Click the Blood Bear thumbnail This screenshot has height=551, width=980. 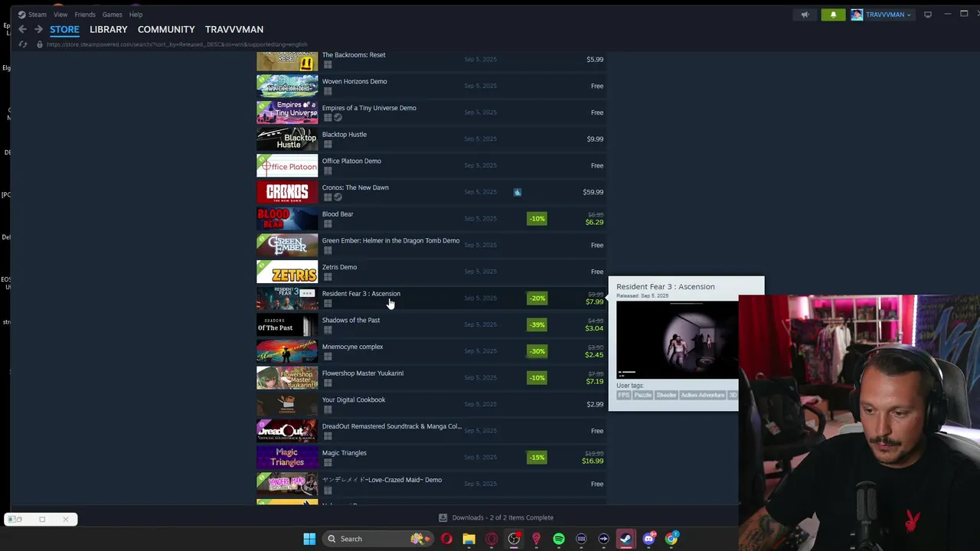pos(287,218)
